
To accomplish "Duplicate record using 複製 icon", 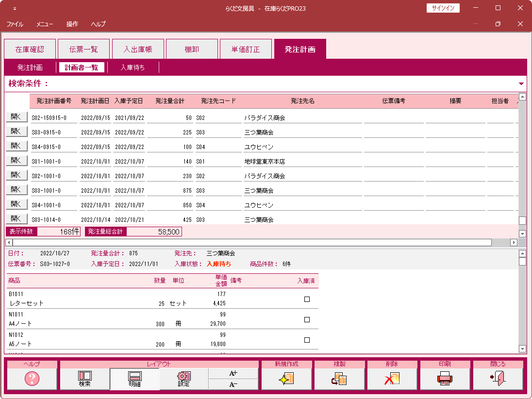I will click(x=339, y=379).
